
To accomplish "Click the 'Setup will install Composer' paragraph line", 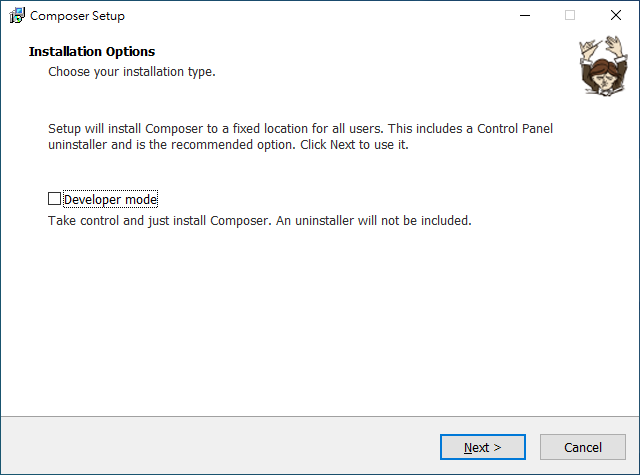I will click(x=300, y=129).
